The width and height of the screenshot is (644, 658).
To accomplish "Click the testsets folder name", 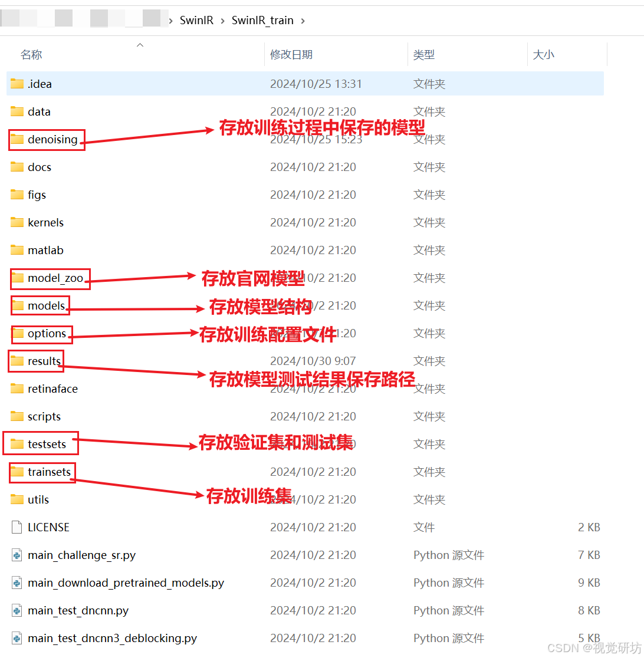I will tap(47, 444).
